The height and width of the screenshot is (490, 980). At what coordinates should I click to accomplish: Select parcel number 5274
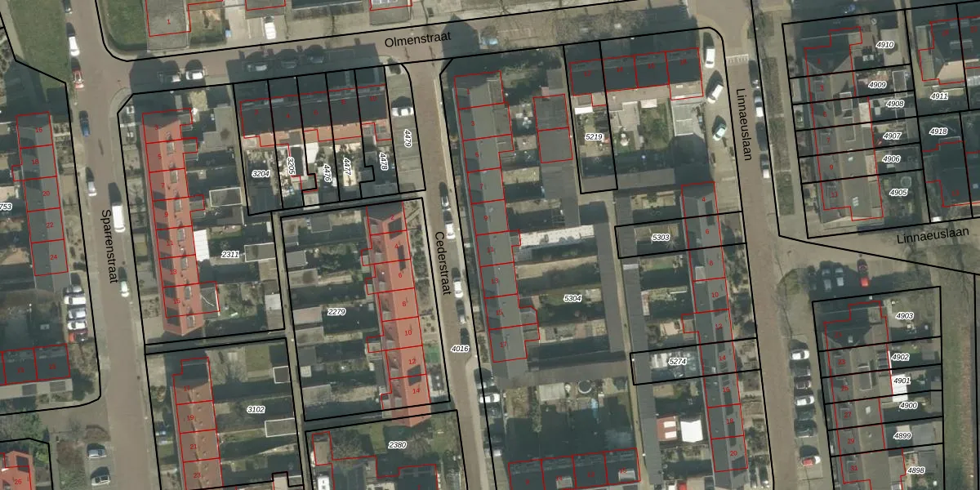677,361
